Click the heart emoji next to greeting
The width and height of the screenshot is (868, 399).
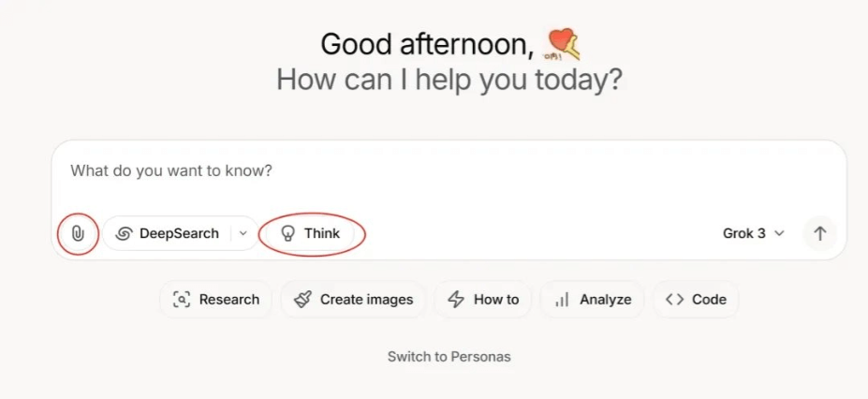coord(563,44)
